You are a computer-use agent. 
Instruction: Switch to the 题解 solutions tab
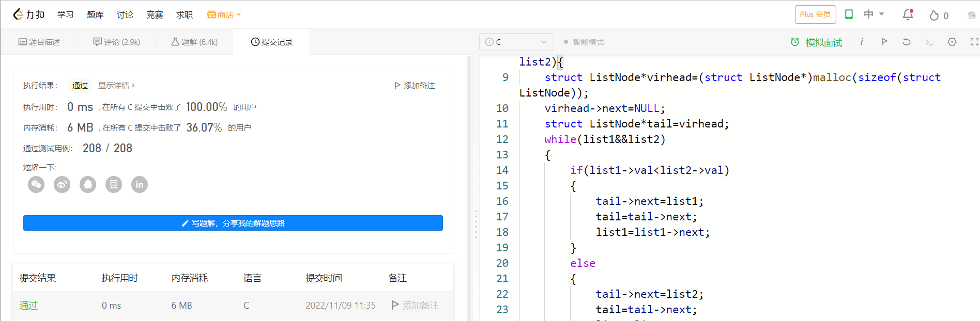point(194,42)
